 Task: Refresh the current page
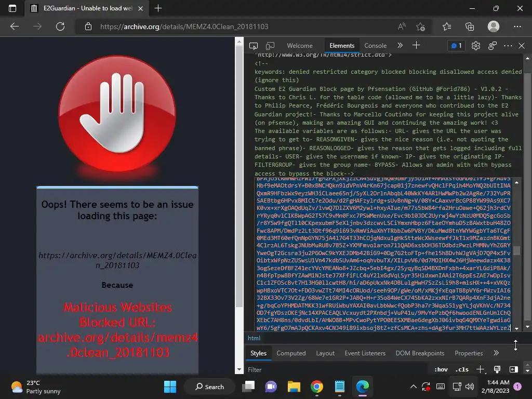pos(60,26)
